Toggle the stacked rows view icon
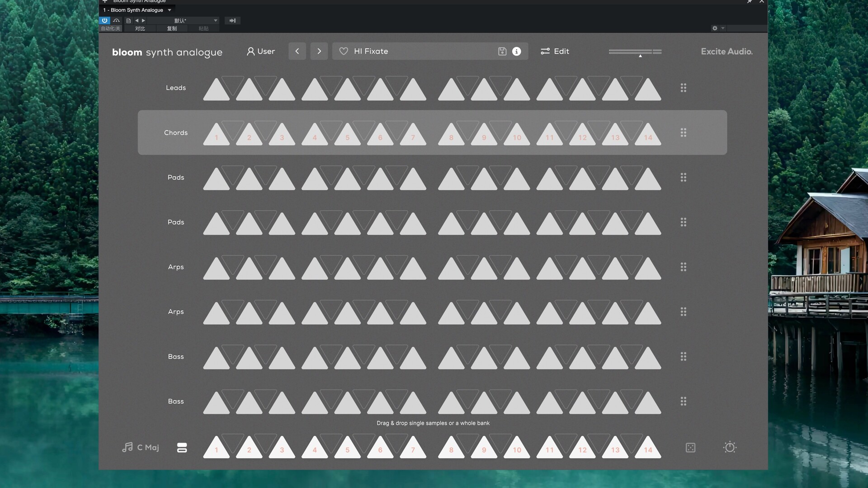This screenshot has height=488, width=868. [x=182, y=447]
